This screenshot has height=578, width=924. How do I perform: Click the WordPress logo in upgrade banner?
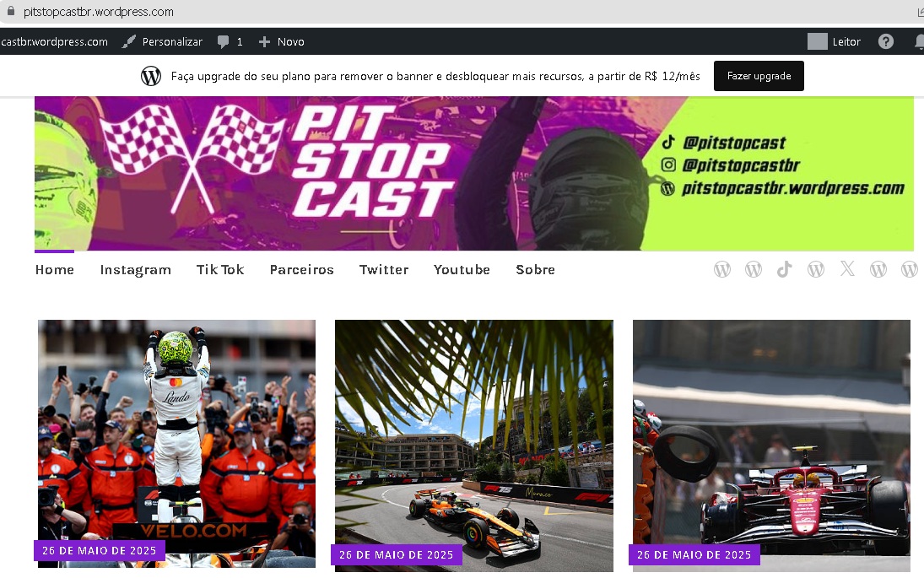pyautogui.click(x=151, y=76)
